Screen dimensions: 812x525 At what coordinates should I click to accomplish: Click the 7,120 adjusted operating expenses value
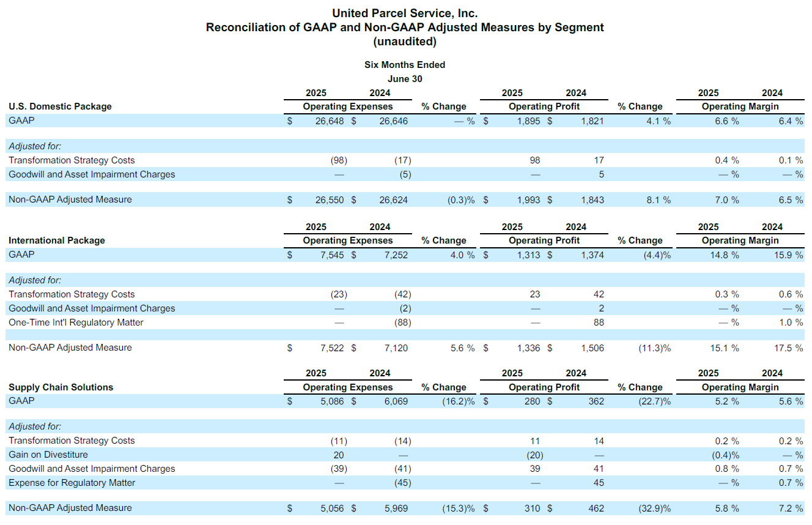[396, 348]
